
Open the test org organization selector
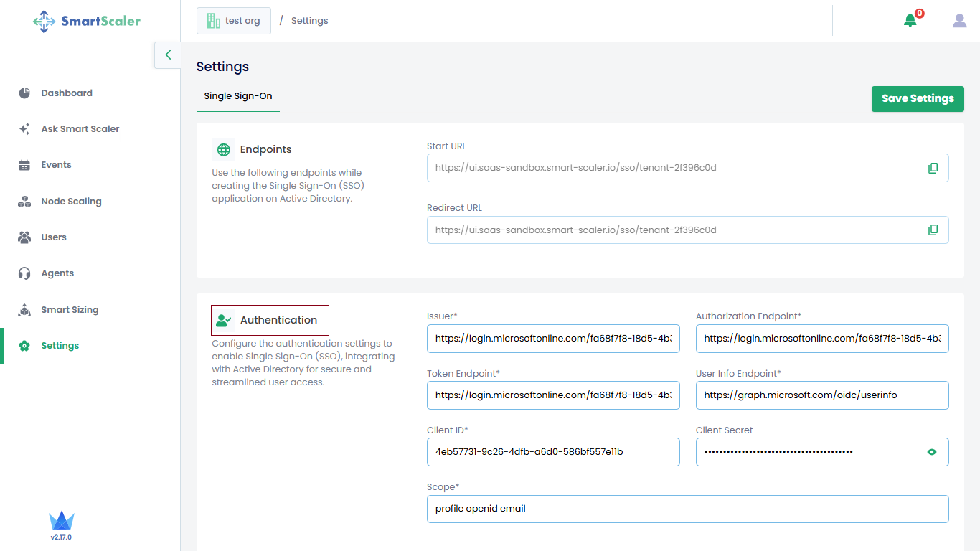234,21
